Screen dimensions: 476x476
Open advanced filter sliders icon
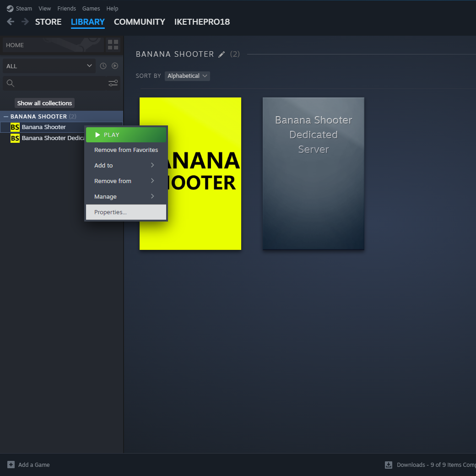[113, 83]
